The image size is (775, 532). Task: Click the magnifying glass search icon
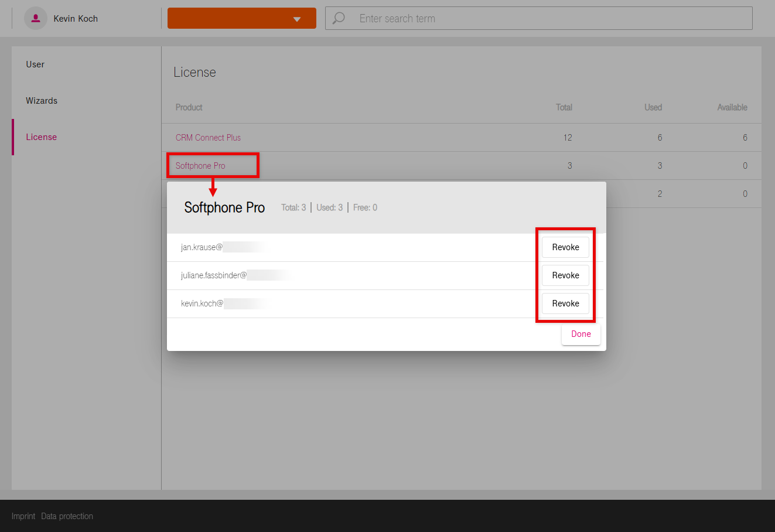coord(339,19)
